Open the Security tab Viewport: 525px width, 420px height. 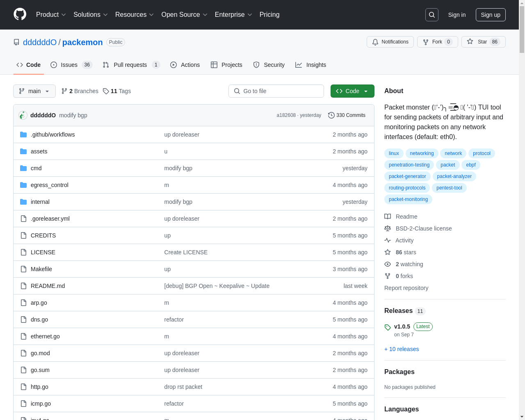click(269, 65)
